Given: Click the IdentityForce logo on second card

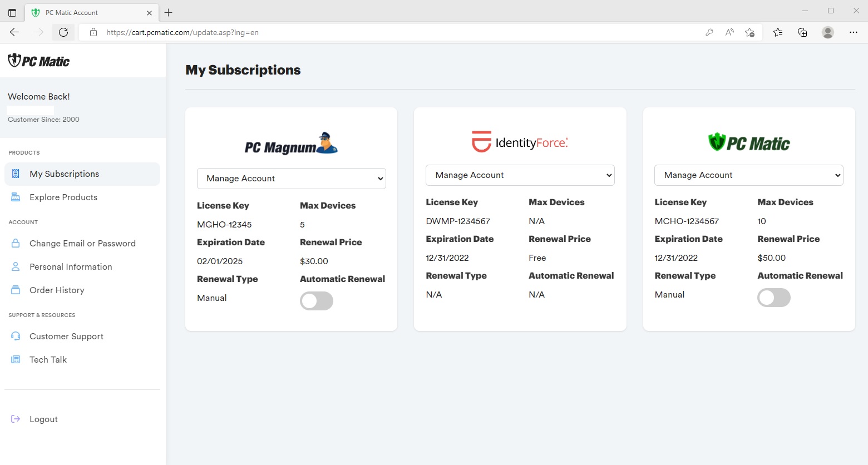Looking at the screenshot, I should (x=520, y=142).
